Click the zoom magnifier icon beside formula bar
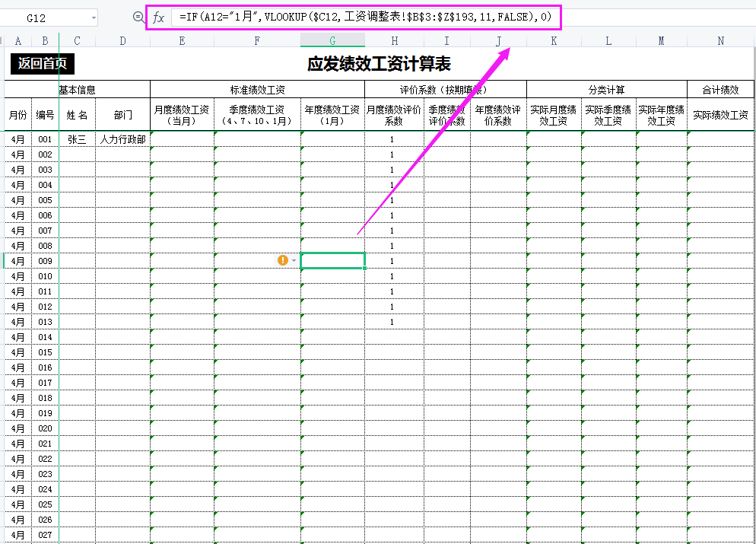Screen dimensions: 756x544 pyautogui.click(x=138, y=17)
